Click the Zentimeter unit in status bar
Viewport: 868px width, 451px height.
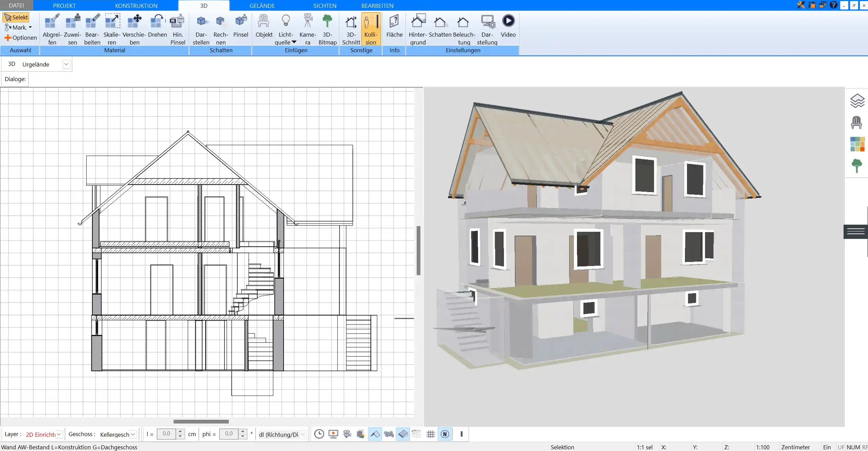tap(795, 447)
